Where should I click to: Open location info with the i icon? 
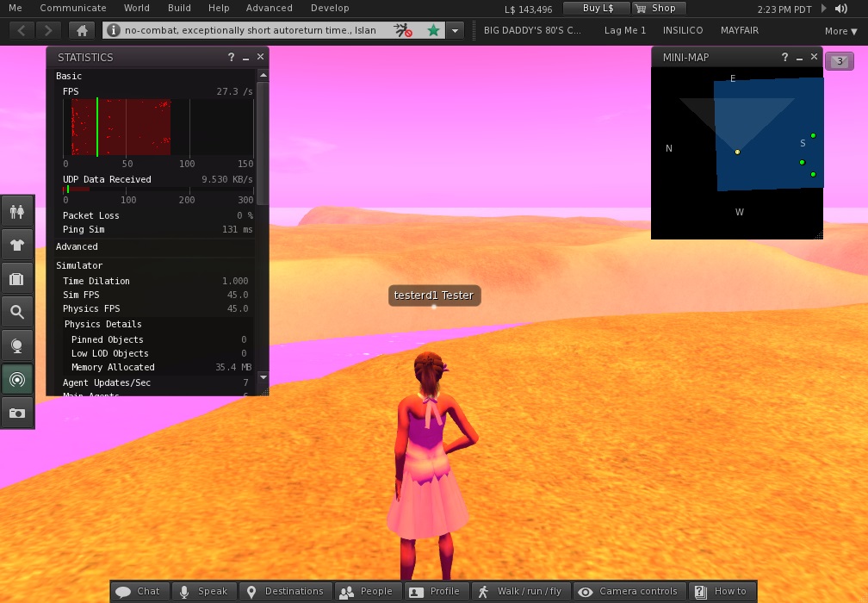[x=113, y=30]
